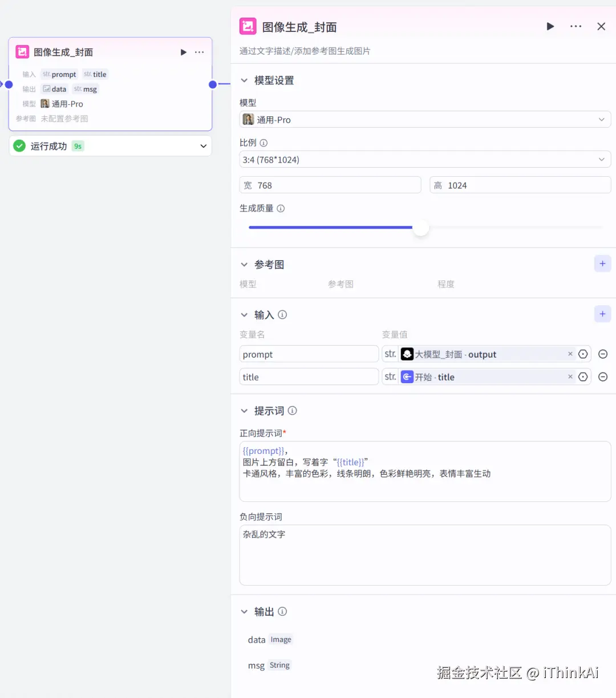Remove the 大模型_封面 output reference with its ×
This screenshot has height=698, width=616.
pyautogui.click(x=570, y=354)
